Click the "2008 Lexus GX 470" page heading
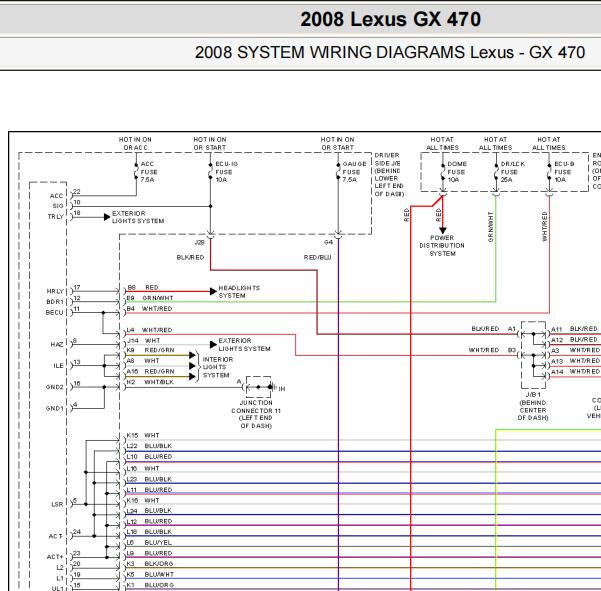The height and width of the screenshot is (591, 601). pos(390,19)
